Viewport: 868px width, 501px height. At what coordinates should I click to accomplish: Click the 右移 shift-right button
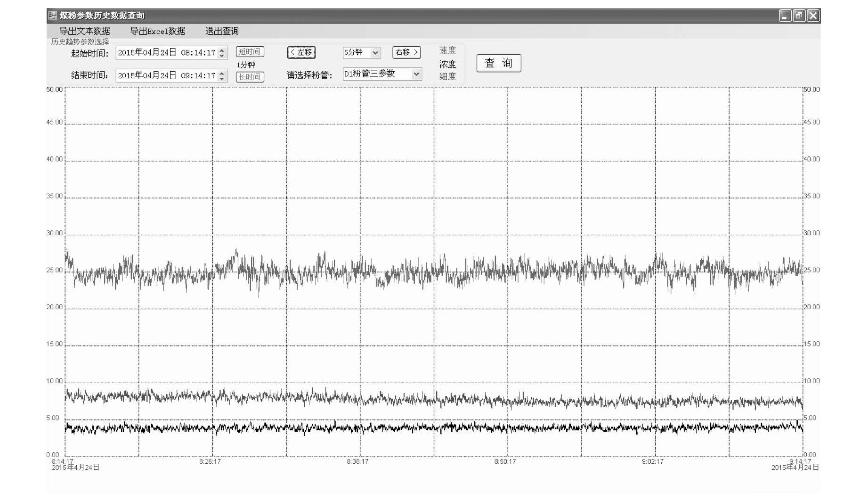click(x=406, y=52)
